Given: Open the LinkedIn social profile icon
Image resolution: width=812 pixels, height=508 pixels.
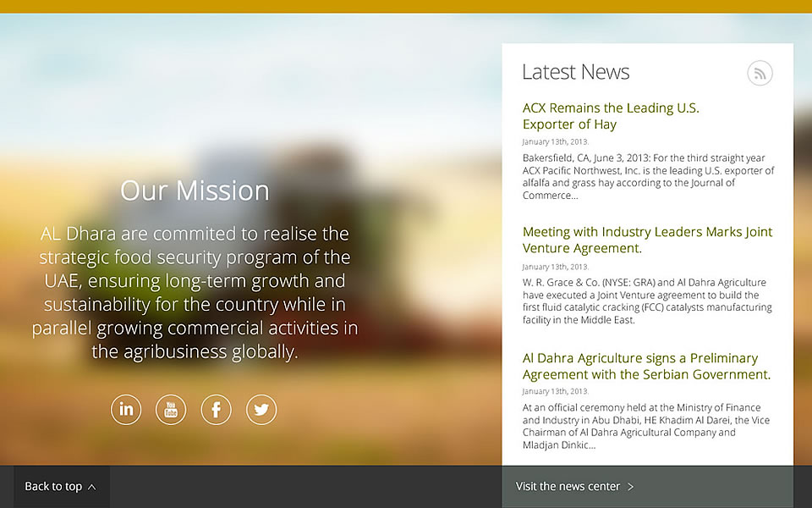Looking at the screenshot, I should [x=126, y=410].
